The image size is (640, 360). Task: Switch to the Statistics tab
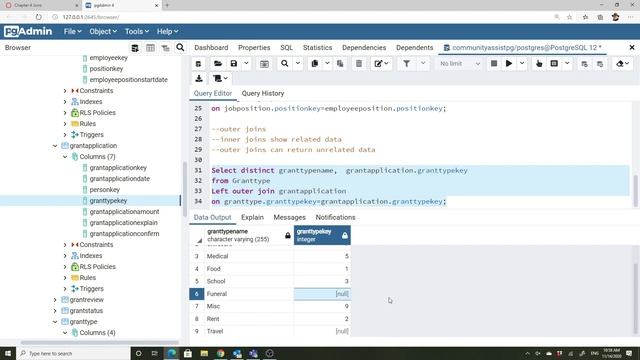(x=317, y=48)
